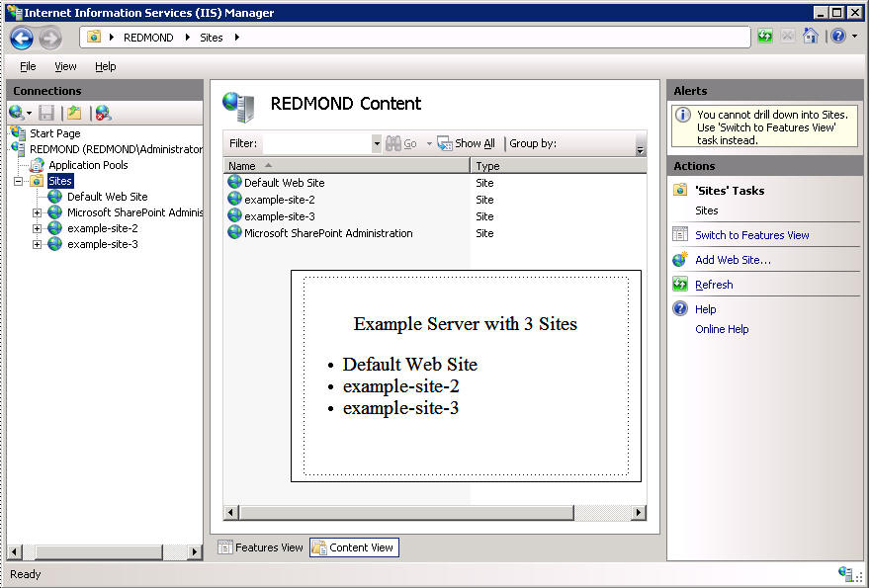Click the Back navigation arrow button

[22, 38]
